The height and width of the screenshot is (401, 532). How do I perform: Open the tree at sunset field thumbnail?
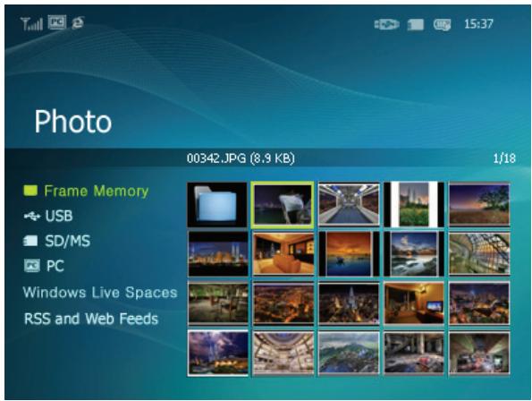click(x=479, y=204)
